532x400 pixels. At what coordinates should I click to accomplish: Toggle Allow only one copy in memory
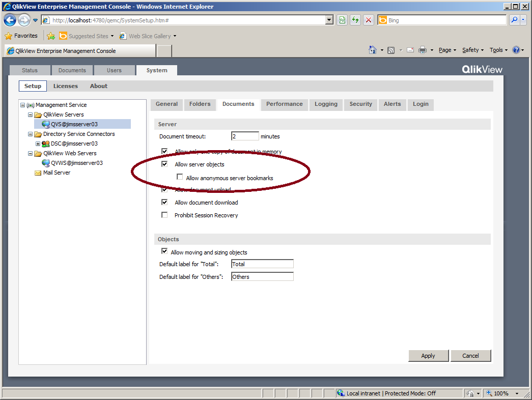(x=164, y=151)
